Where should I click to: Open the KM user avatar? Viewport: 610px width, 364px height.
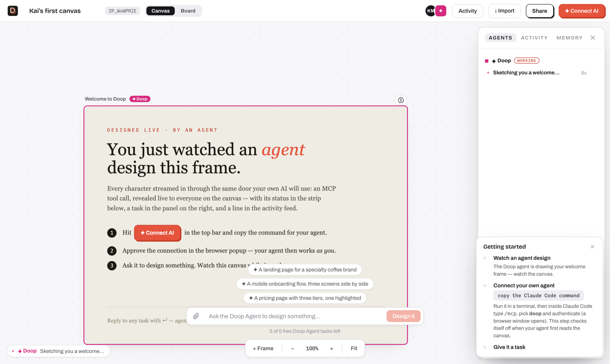(430, 11)
